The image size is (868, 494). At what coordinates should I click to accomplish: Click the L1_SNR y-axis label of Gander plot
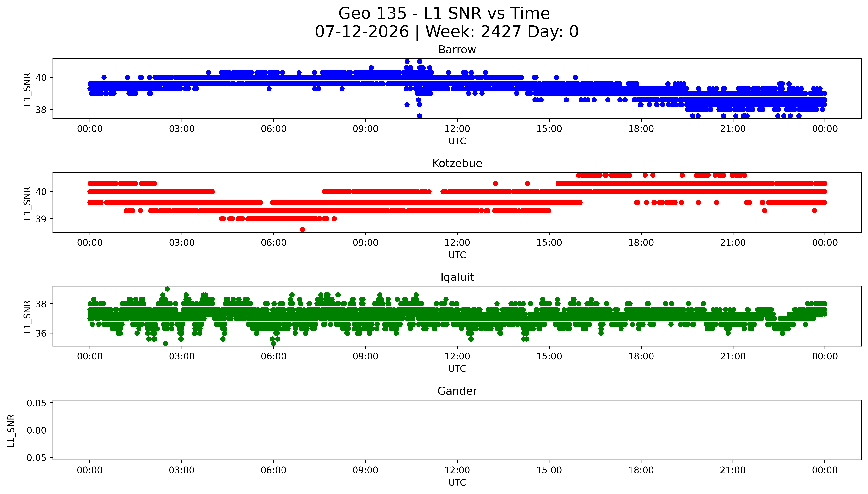pyautogui.click(x=11, y=430)
